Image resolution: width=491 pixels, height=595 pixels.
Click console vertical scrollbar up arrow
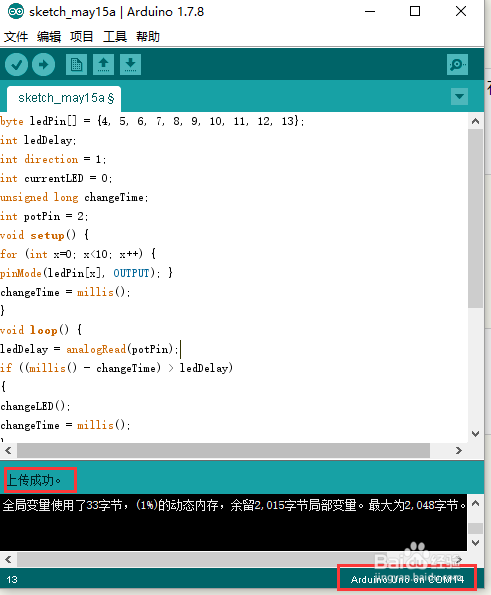pos(475,504)
